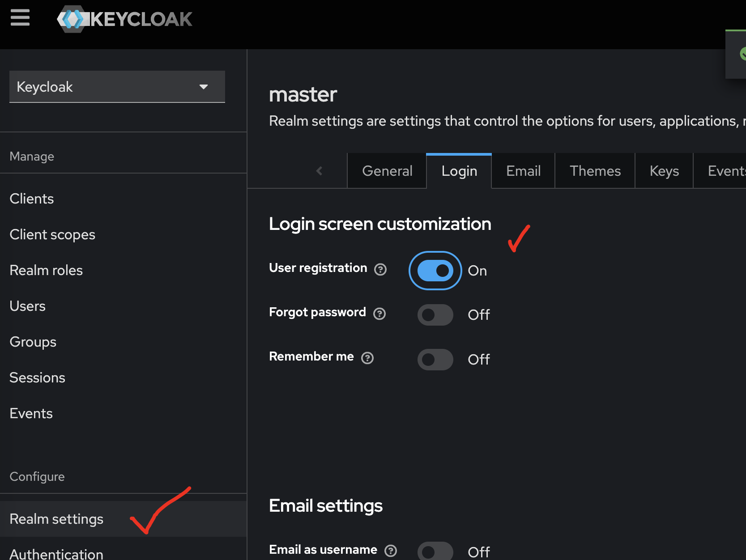The image size is (746, 560).
Task: Open the Events tab in realm settings
Action: point(720,171)
